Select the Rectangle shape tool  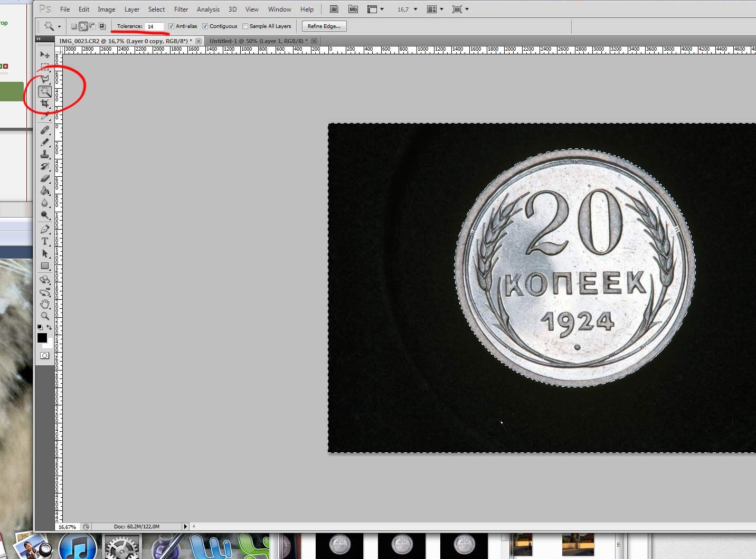coord(45,266)
